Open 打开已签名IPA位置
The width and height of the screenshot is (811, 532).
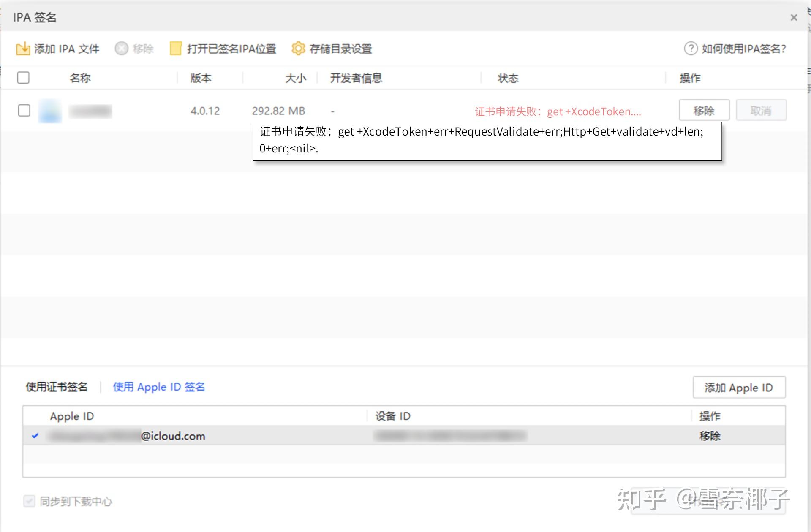(231, 49)
